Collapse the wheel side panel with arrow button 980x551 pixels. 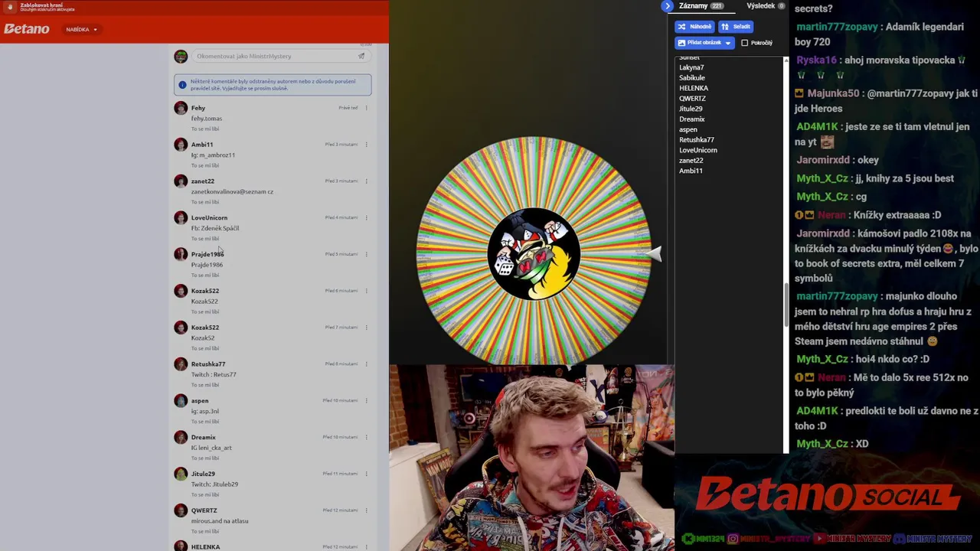point(667,6)
